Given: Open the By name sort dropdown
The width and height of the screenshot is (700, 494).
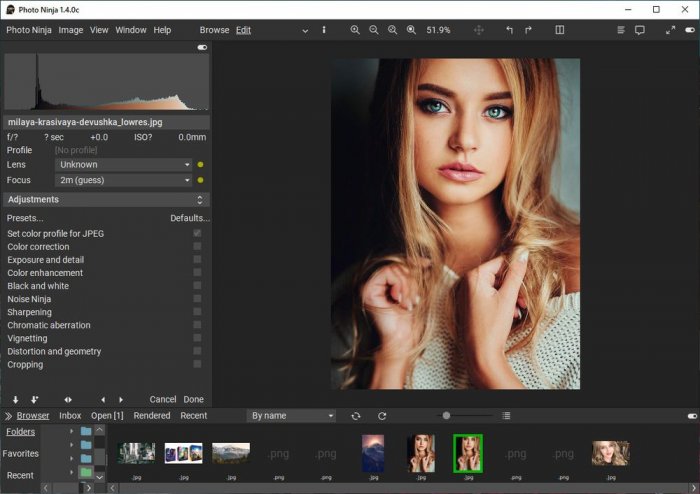Looking at the screenshot, I should [291, 415].
